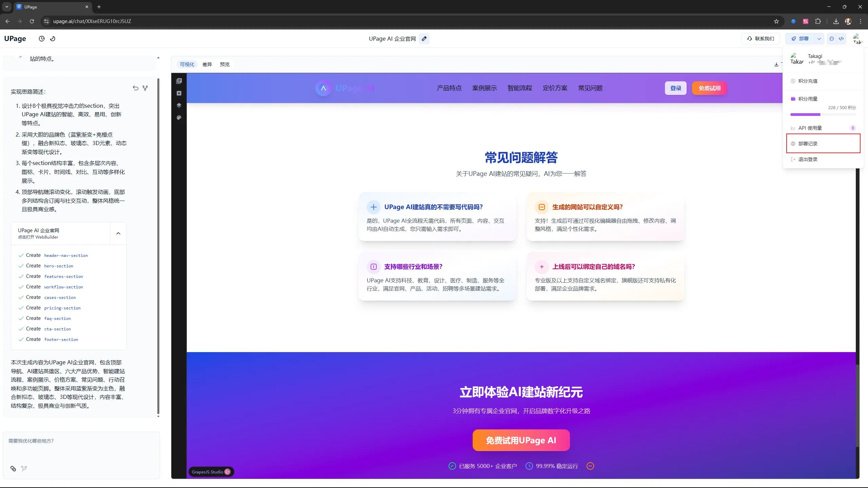Click the enhance prompt sparkle icon
Screen dimensions: 868x488
click(x=24, y=468)
